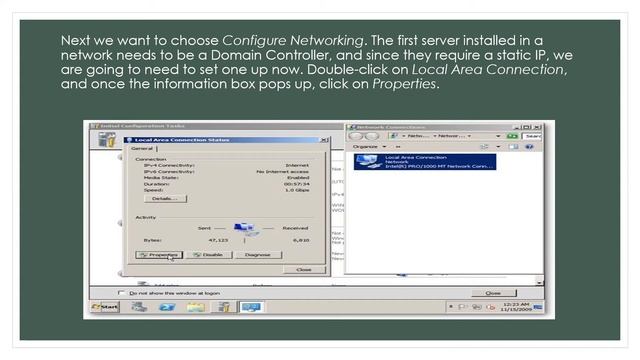Click the Views icon in Network Connections
Viewport: 640px width, 360px height.
click(x=484, y=147)
